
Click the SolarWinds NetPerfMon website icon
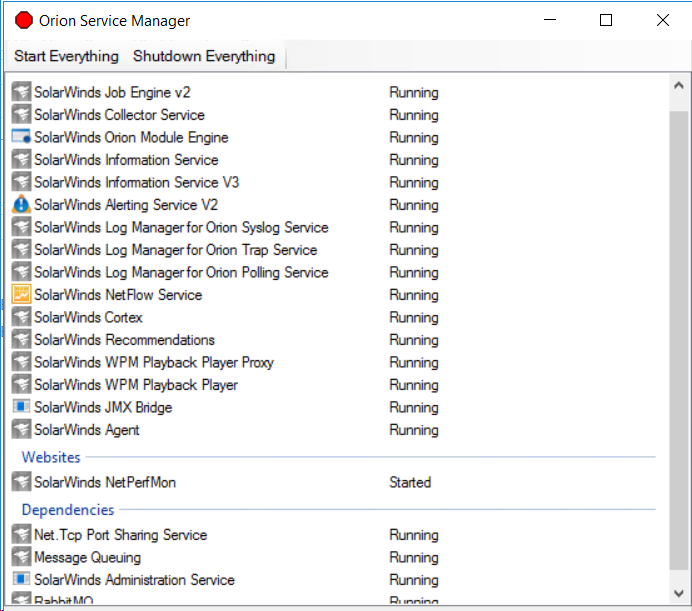22,482
